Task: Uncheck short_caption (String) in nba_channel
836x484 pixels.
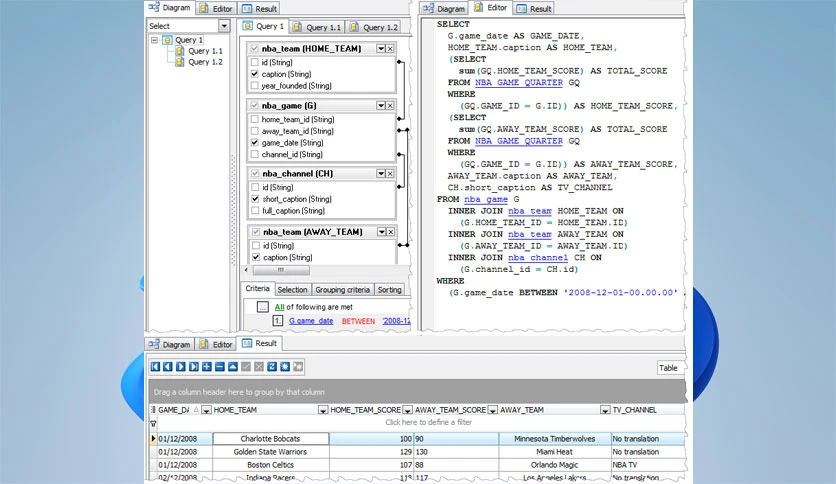Action: point(255,199)
